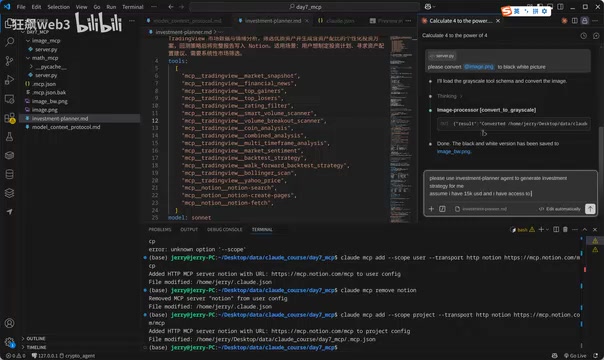Click Go Live in the status bar
This screenshot has height=360, width=604.
pyautogui.click(x=575, y=356)
